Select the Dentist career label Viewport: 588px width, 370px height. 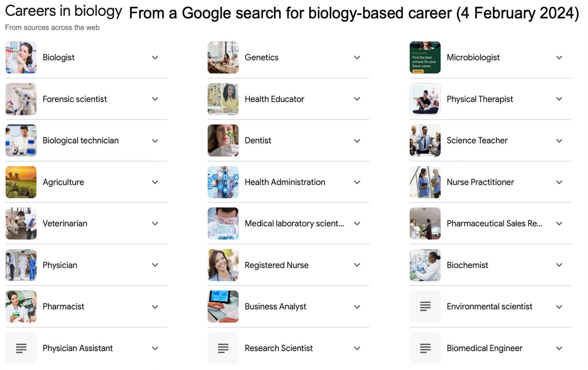point(258,141)
